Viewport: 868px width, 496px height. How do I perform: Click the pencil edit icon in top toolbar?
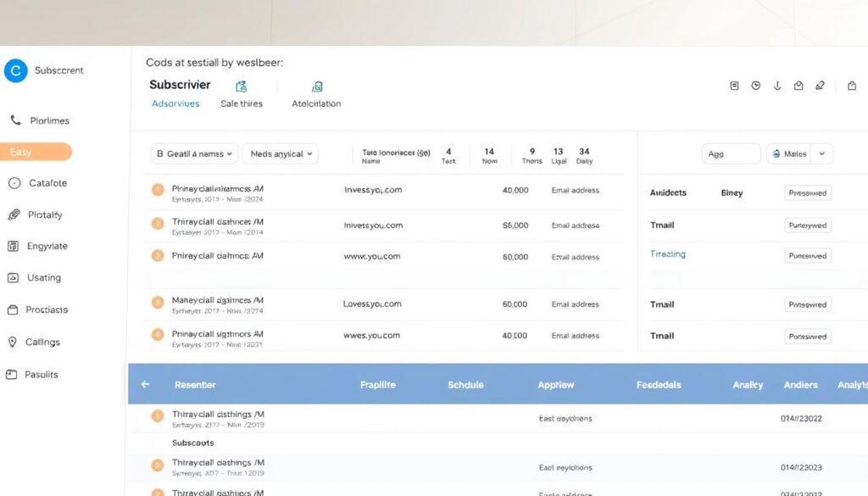820,86
